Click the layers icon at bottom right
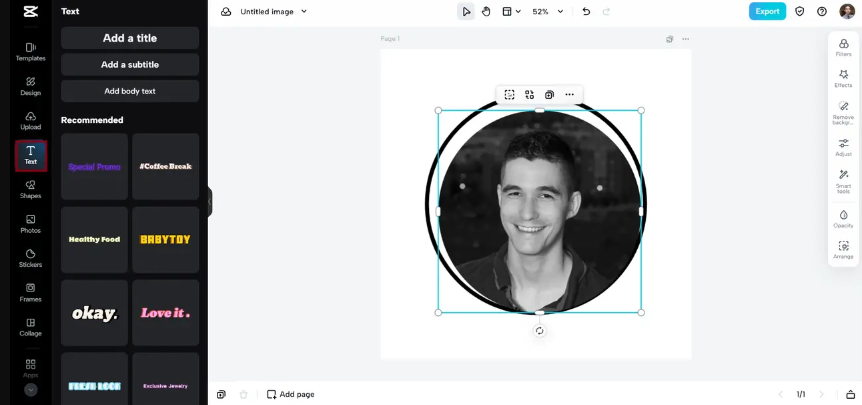Screen dimensions: 862x405 coord(850,395)
